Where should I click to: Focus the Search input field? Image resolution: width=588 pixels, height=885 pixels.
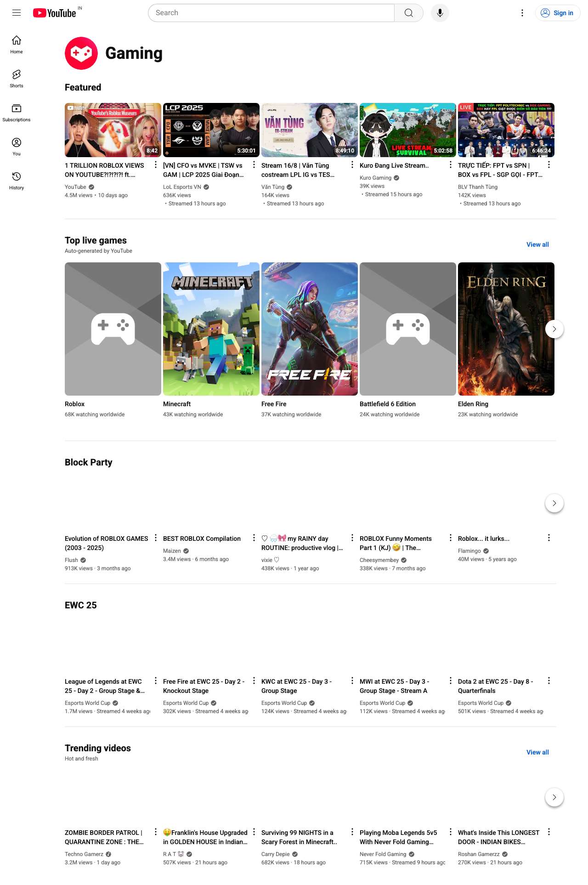pos(271,13)
